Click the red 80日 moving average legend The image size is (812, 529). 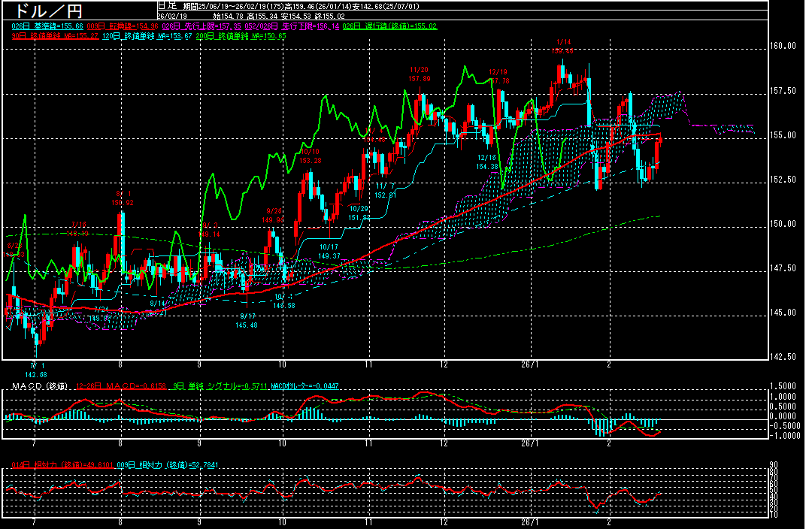[x=54, y=35]
